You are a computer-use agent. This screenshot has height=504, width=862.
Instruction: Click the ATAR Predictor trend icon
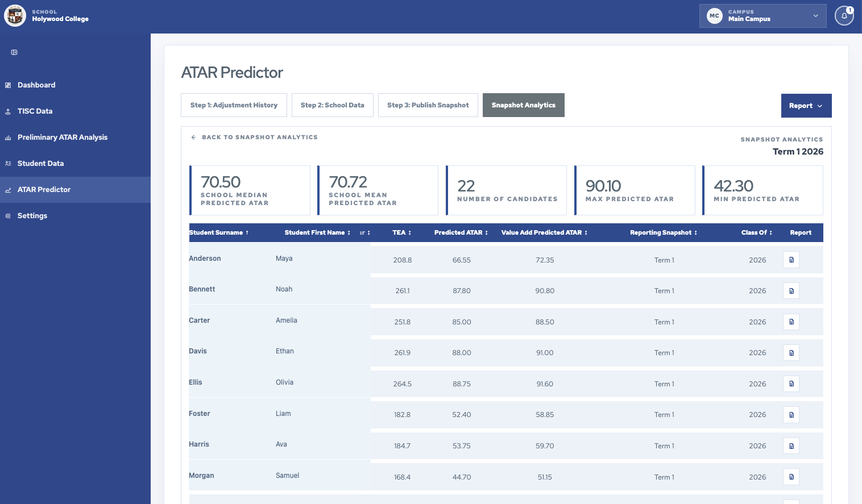8,190
